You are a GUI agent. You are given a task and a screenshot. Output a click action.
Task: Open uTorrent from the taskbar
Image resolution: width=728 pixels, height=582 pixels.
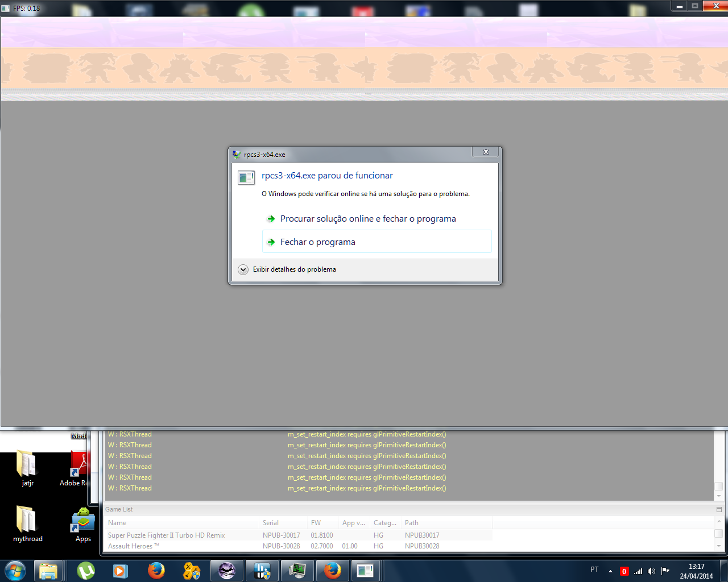click(x=86, y=571)
